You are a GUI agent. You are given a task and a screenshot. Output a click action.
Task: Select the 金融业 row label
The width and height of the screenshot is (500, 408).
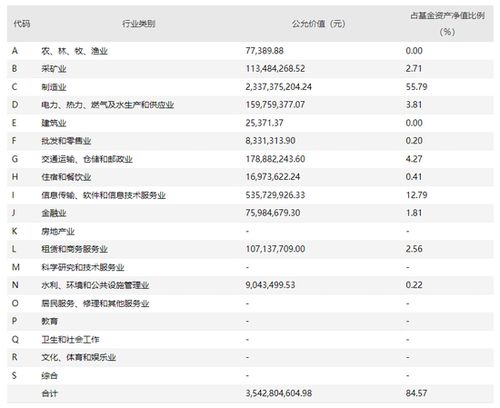click(54, 213)
